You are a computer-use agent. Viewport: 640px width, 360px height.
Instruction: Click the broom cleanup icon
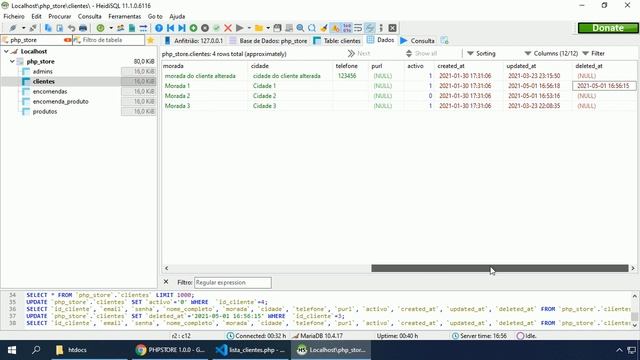(x=324, y=28)
